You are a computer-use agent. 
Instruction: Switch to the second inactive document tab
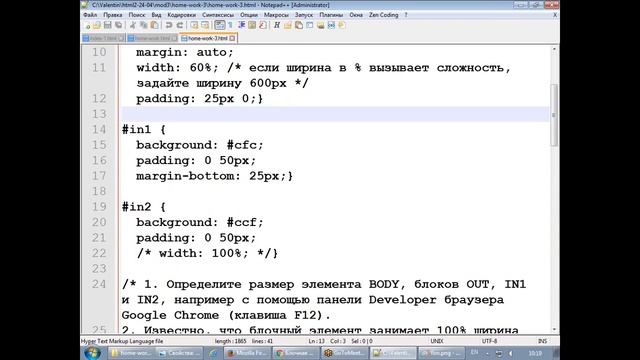152,38
